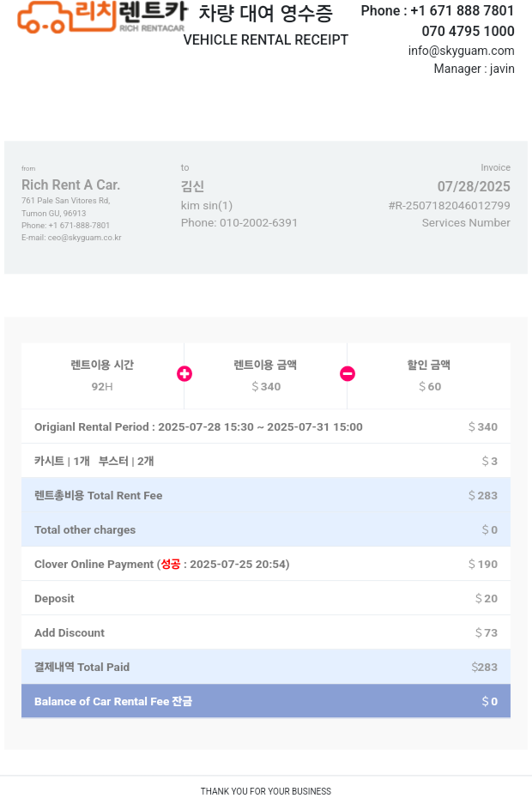Click the Rich Rentacar car logo
Screen dimensions: 532x798
click(x=102, y=17)
